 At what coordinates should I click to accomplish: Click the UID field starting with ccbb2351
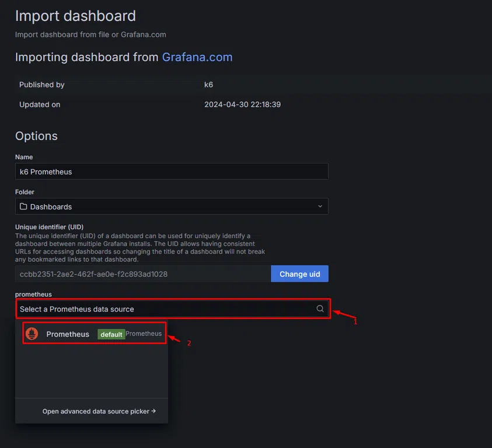click(142, 274)
